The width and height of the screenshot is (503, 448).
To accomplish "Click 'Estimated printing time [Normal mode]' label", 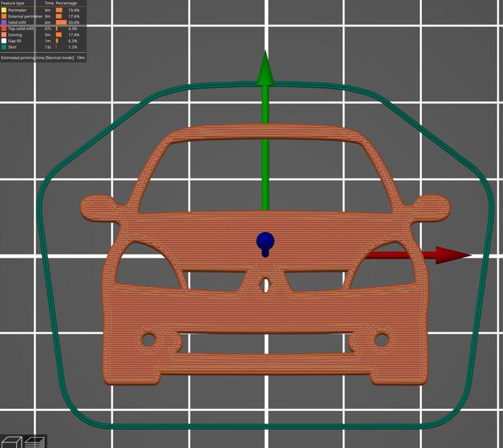I will (38, 58).
